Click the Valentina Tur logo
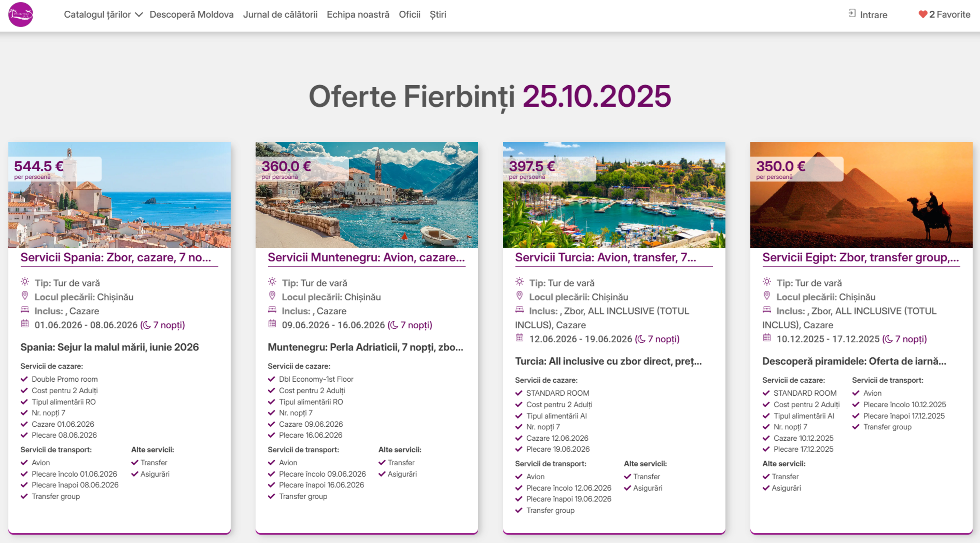The image size is (980, 543). [22, 15]
